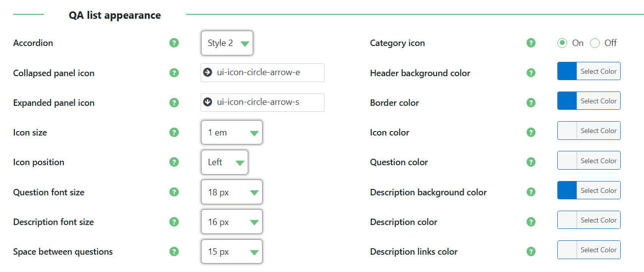
Task: Turn Category icon Off
Action: click(x=595, y=43)
